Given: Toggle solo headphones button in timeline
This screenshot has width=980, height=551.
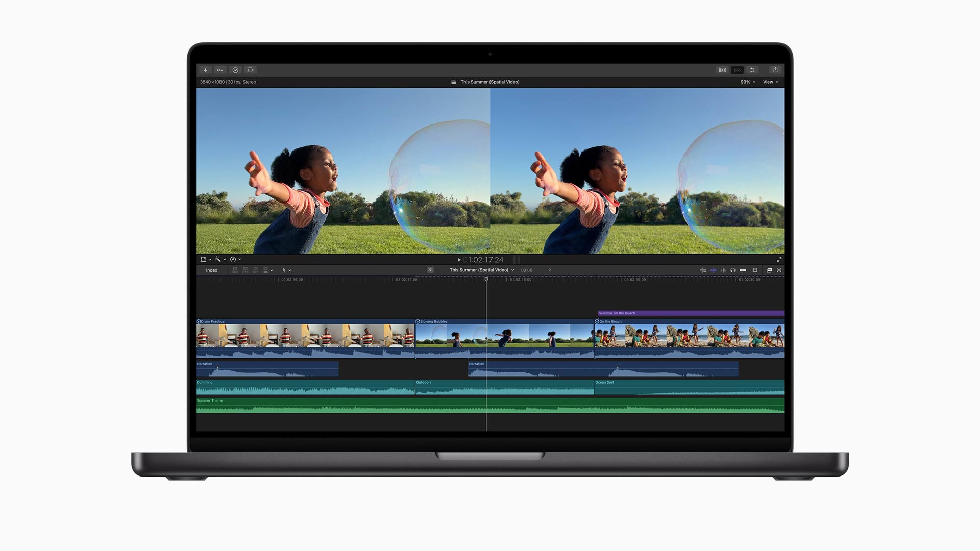Looking at the screenshot, I should 733,270.
